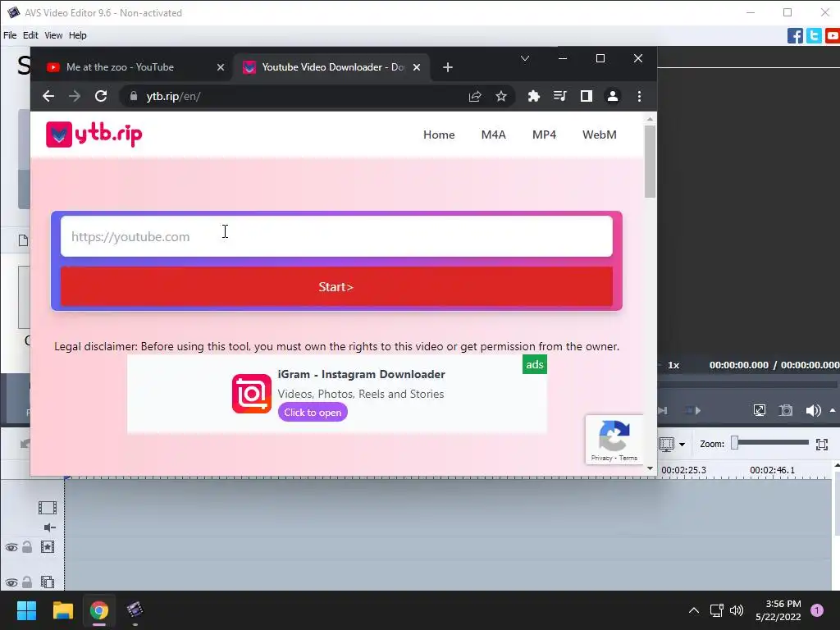The image size is (840, 630).
Task: Click AVS video effects track icon
Action: pos(48,547)
